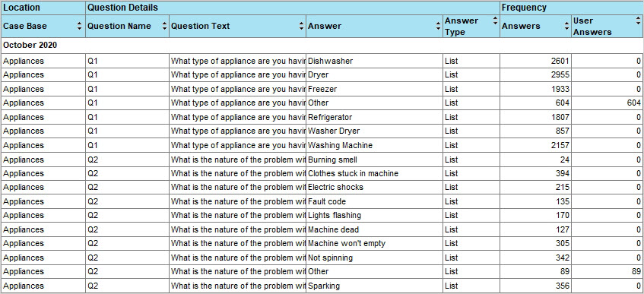Sort by the Question Name column arrows
Viewport: 644px width, 294px height.
[165, 27]
